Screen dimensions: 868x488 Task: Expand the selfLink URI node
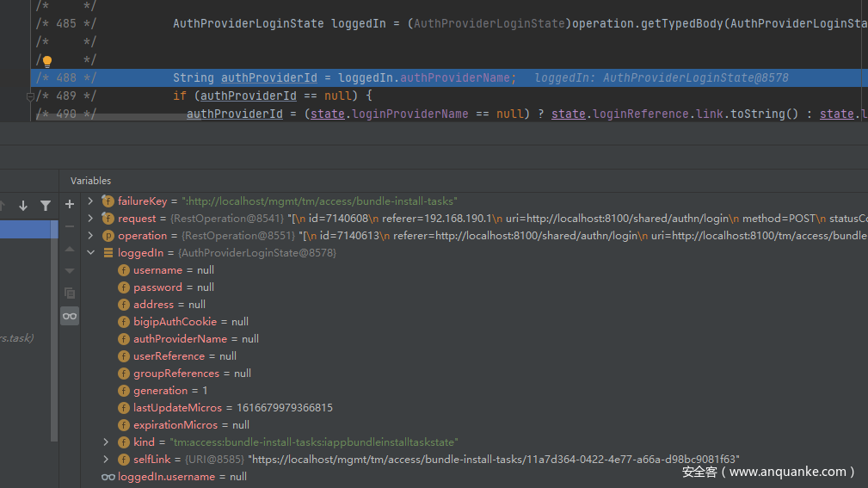(105, 460)
